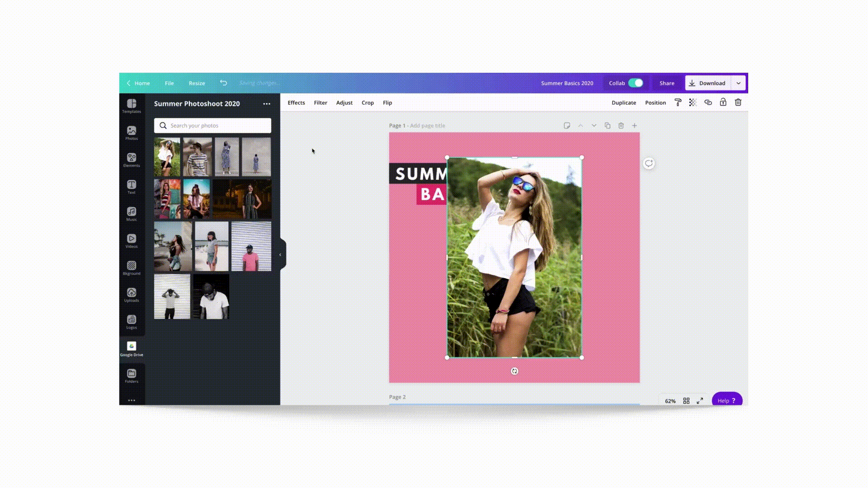The image size is (868, 488).
Task: Go back to Home
Action: coord(138,83)
